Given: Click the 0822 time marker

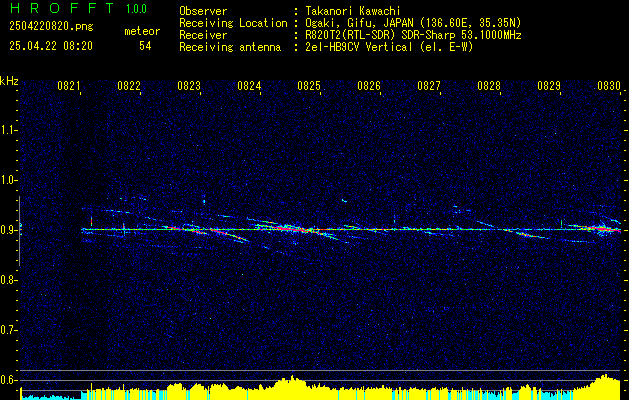Looking at the screenshot, I should 129,86.
